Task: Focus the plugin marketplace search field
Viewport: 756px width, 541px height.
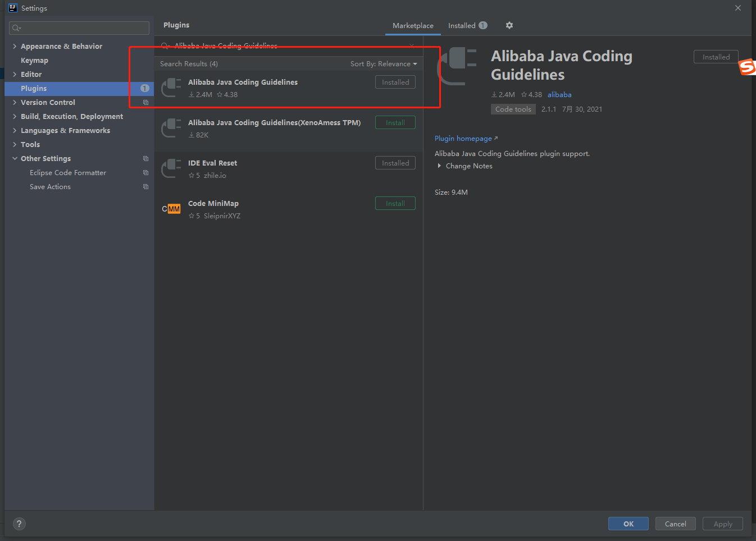Action: click(x=288, y=45)
